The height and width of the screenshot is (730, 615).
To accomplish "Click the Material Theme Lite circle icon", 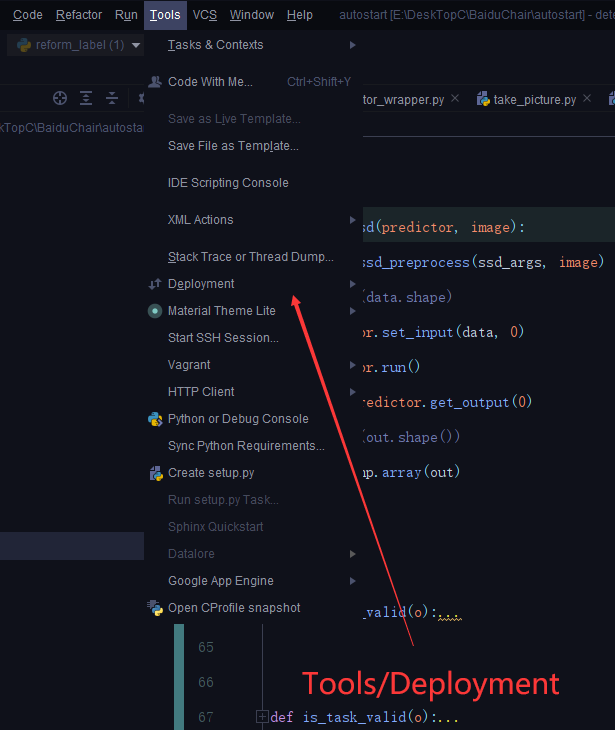I will [x=155, y=311].
